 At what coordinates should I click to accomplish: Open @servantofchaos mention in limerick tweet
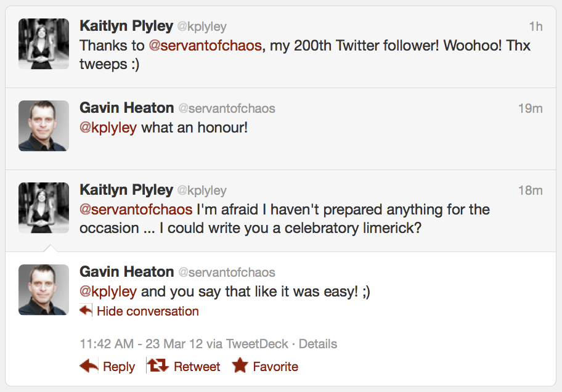[136, 209]
